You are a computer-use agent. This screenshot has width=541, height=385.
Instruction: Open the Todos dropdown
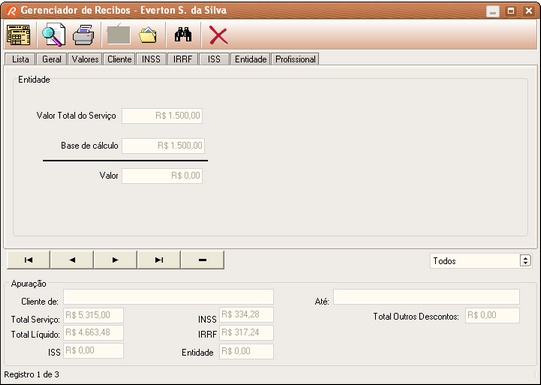(480, 261)
